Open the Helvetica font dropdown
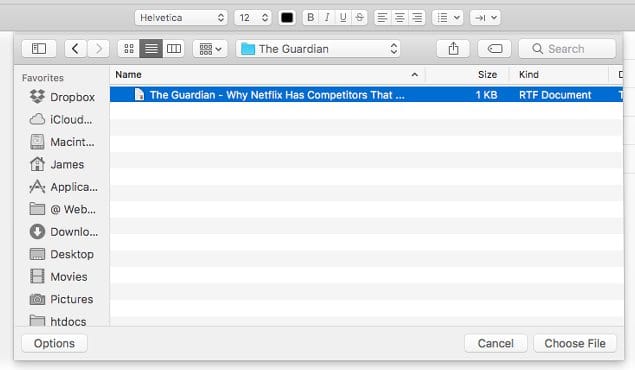 (x=181, y=17)
